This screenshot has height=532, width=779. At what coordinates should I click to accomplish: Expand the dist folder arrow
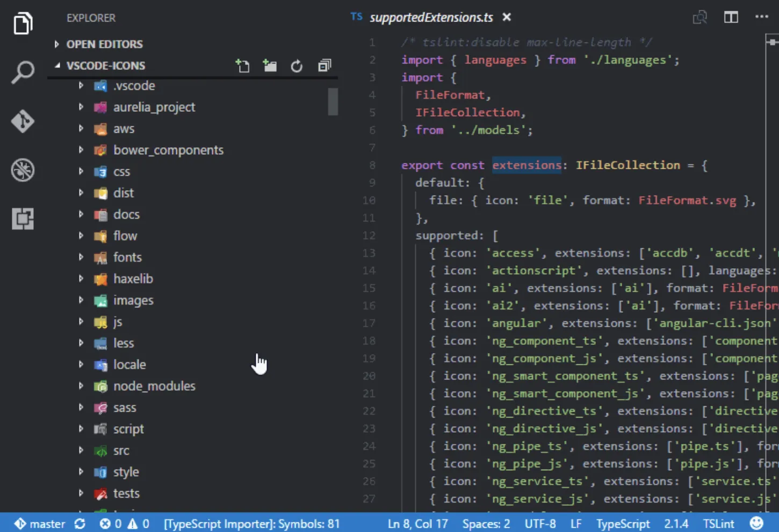[x=81, y=192]
